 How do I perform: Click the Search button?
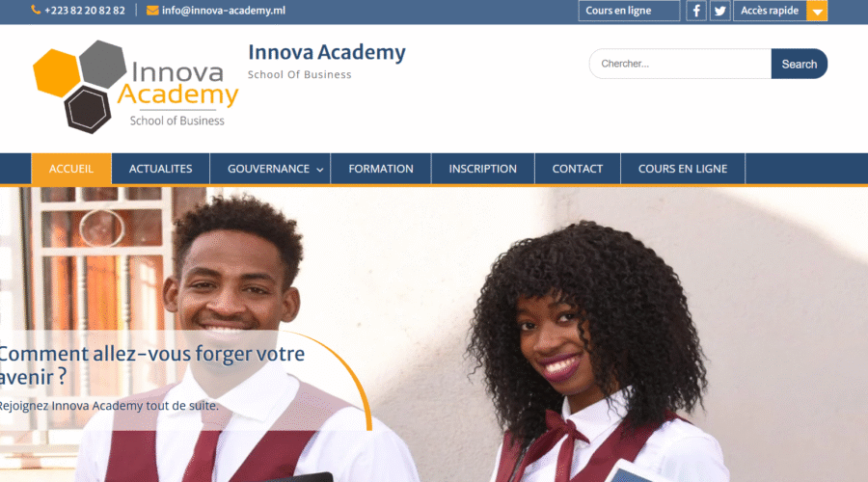coord(799,65)
